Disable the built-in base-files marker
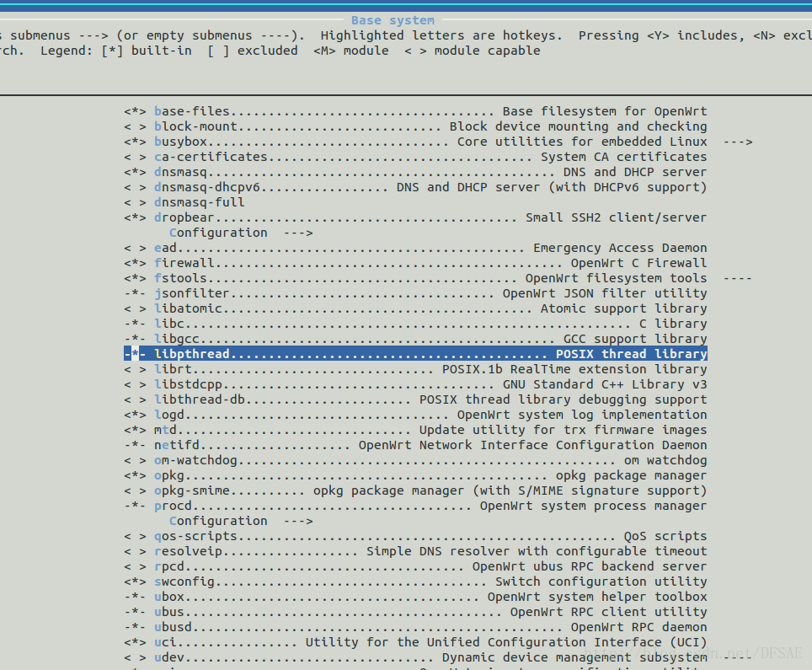Image resolution: width=812 pixels, height=670 pixels. pyautogui.click(x=135, y=111)
